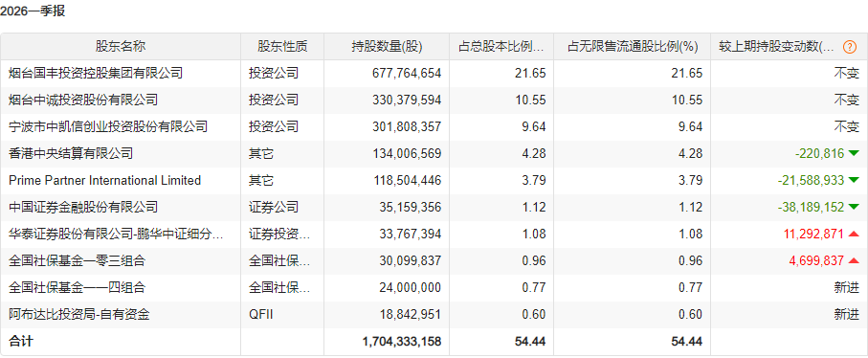Screen dimensions: 868x358
Task: Click red up arrow next to 11,292,871
Action: (x=853, y=235)
